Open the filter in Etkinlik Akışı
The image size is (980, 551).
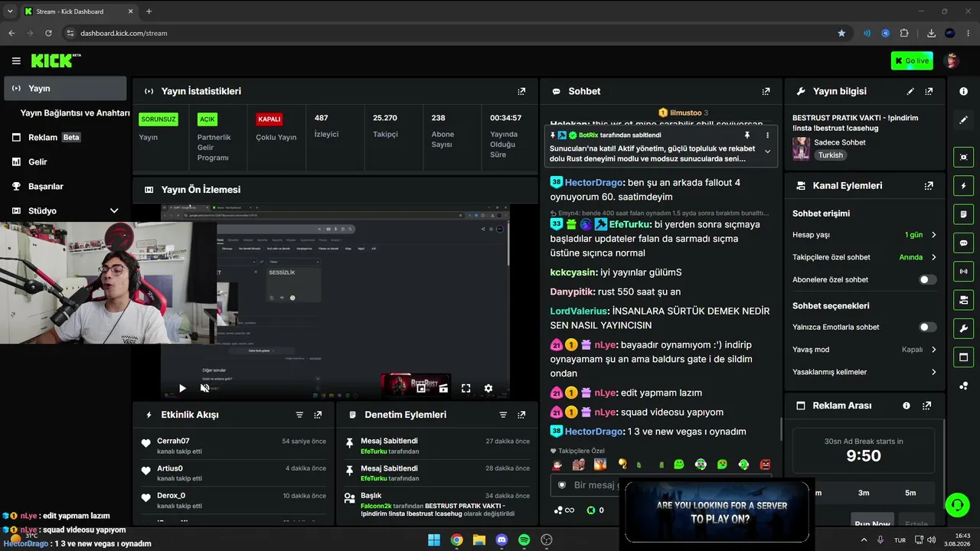[x=299, y=415]
